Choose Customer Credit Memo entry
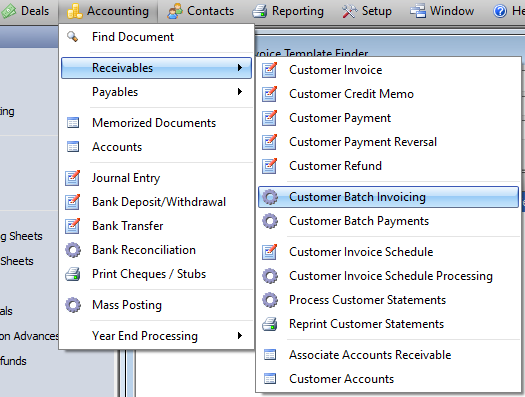525x397 pixels. [388, 94]
